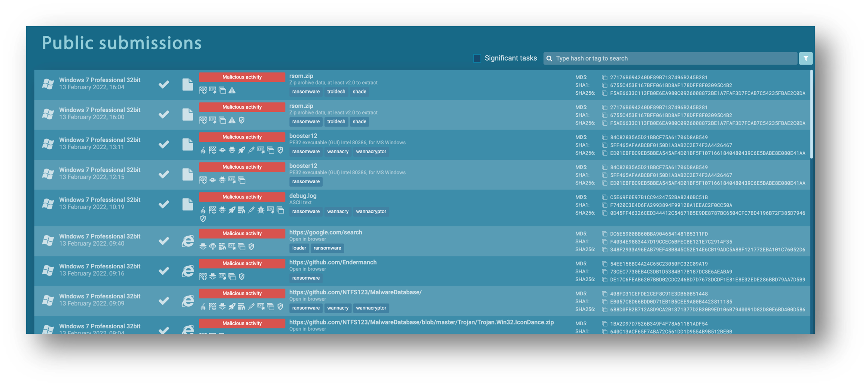
Task: Copy MD5 hash of debug.log submission
Action: (x=604, y=197)
